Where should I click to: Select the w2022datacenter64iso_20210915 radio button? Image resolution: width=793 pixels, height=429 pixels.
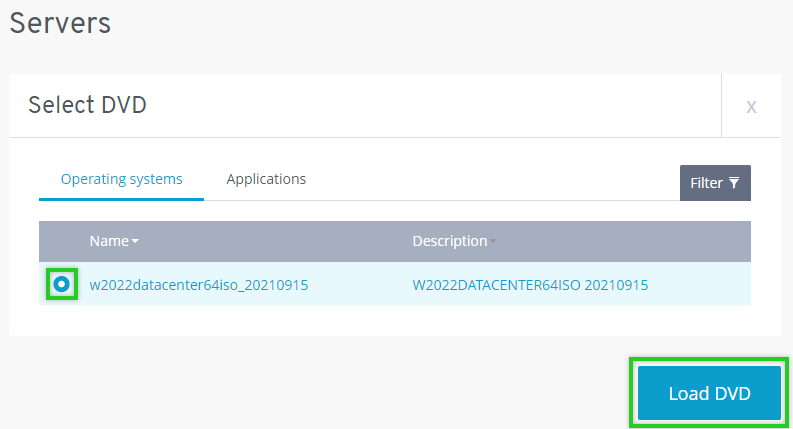pos(62,285)
